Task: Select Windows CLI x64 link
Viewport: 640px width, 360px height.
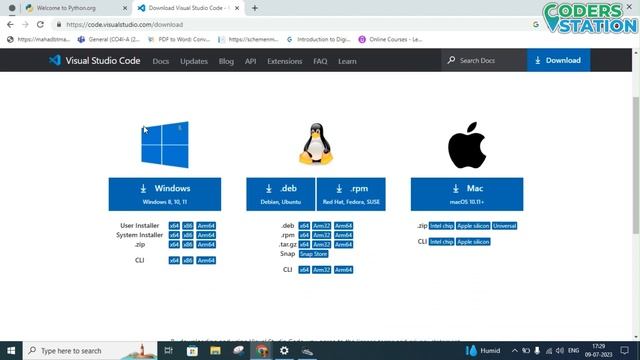Action: 174,260
